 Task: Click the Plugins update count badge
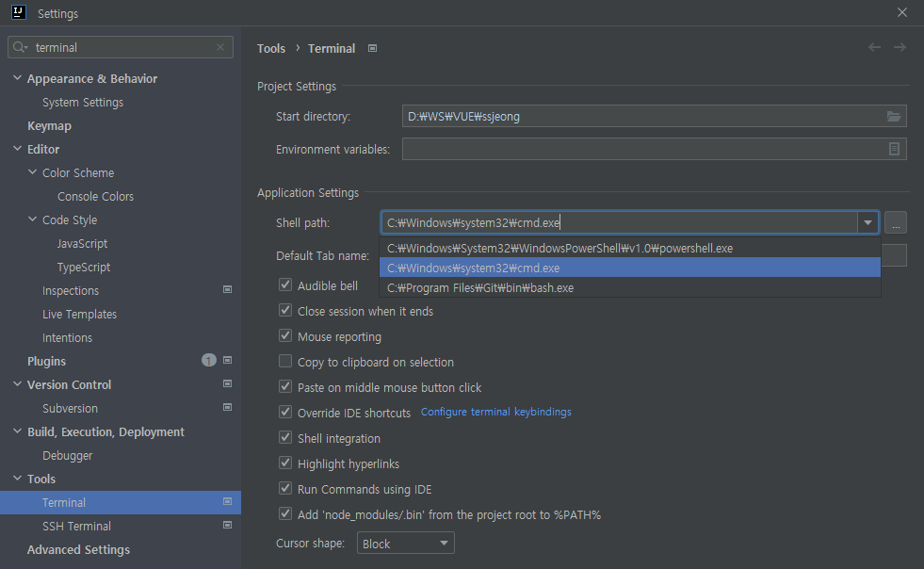tap(208, 360)
